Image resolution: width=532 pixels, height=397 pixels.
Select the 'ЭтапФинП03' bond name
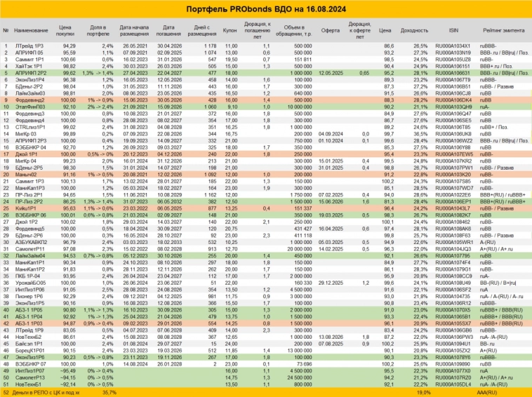coord(30,107)
